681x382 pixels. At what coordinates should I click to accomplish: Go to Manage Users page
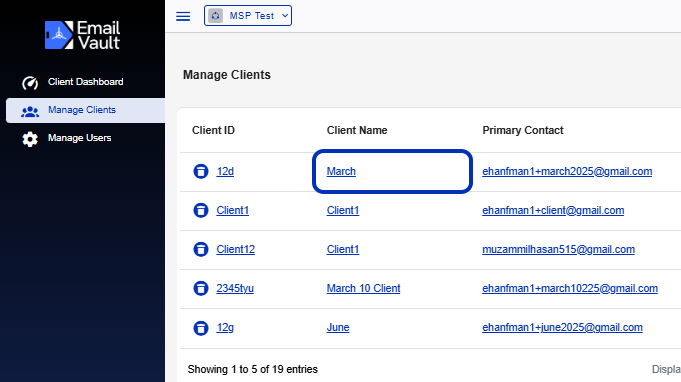[79, 138]
